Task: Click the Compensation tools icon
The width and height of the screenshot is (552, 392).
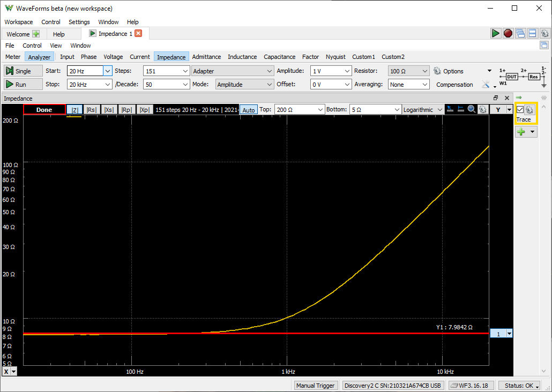Action: [486, 85]
